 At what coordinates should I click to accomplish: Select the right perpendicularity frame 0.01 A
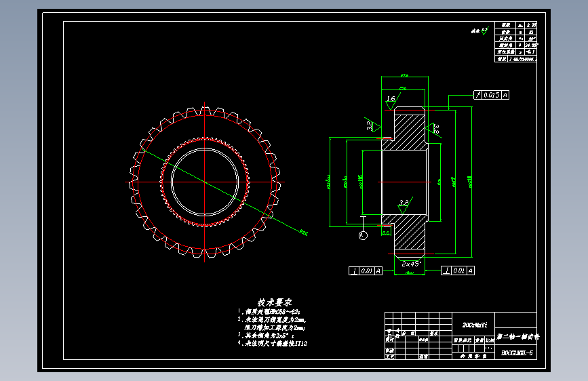click(x=458, y=270)
